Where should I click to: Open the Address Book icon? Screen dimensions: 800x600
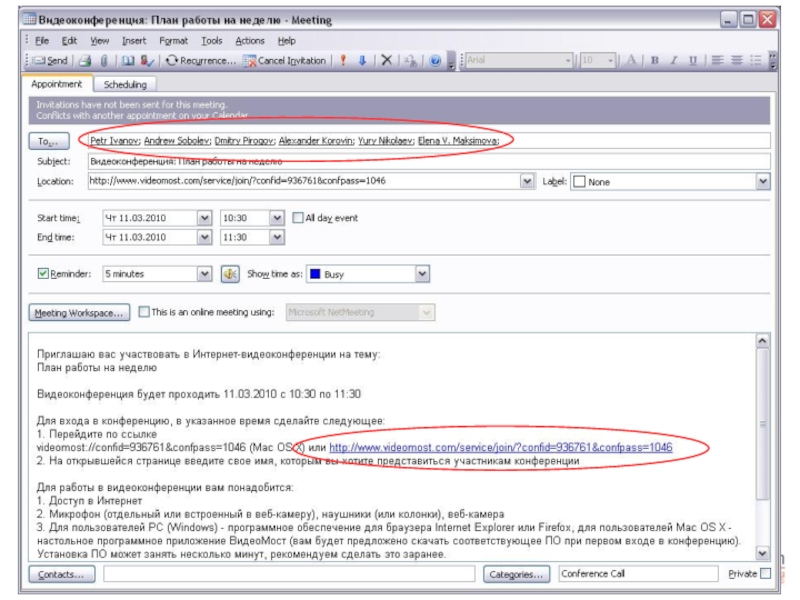pos(128,60)
